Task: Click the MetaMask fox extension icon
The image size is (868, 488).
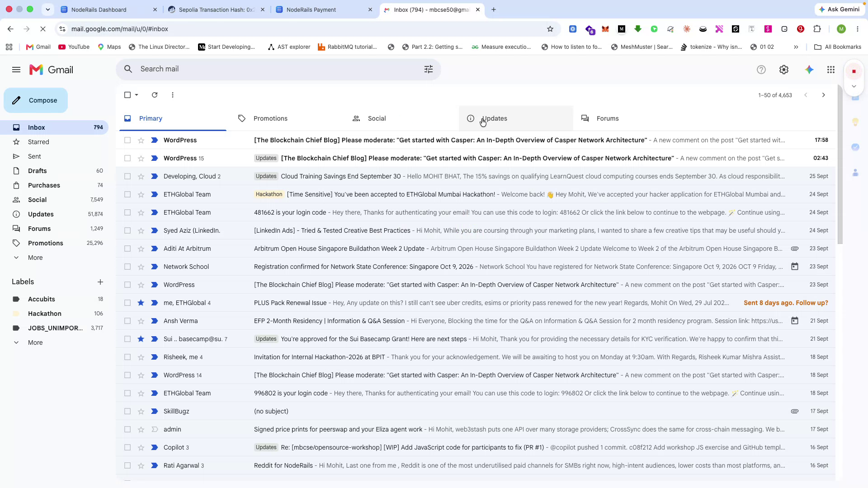Action: (x=605, y=29)
